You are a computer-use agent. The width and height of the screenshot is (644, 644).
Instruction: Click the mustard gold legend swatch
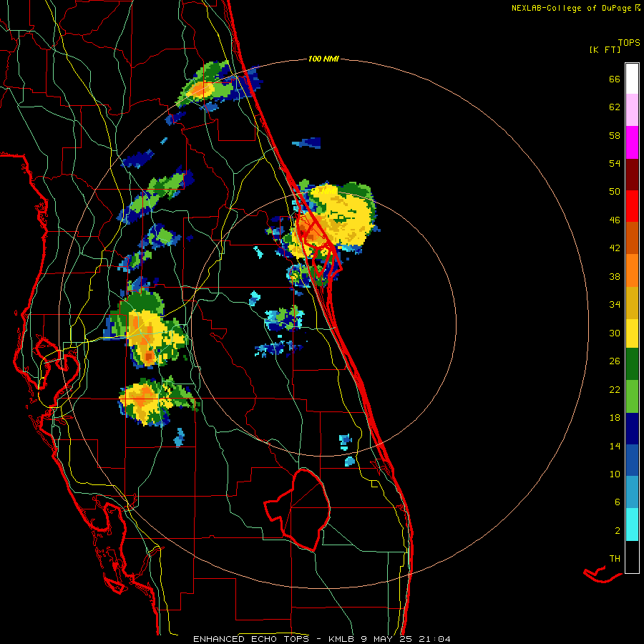click(x=632, y=303)
